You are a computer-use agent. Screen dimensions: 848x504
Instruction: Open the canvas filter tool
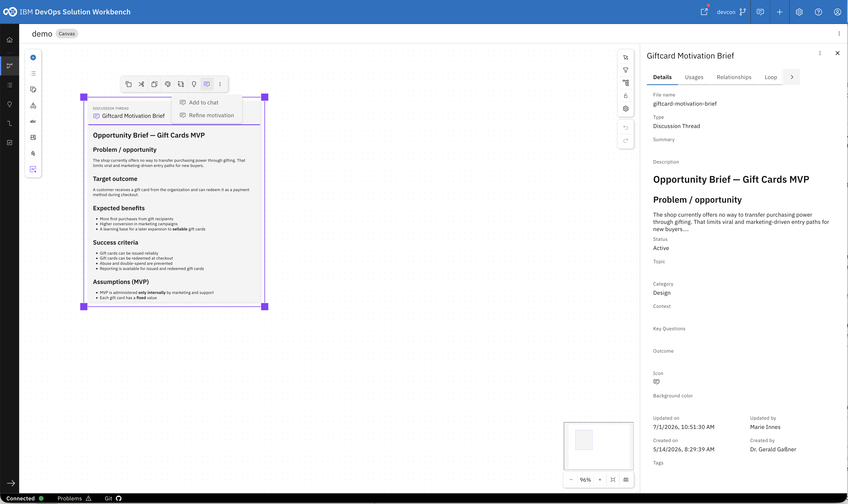pos(626,70)
